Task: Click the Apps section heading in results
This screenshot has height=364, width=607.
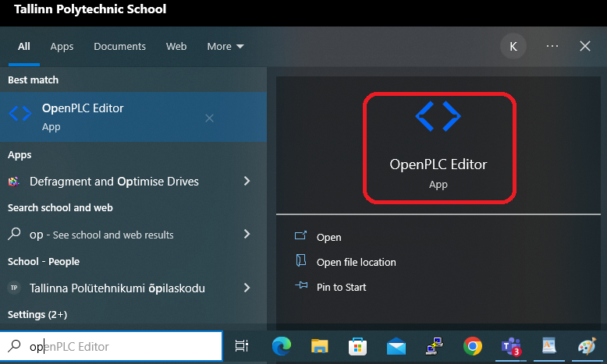Action: click(x=20, y=155)
